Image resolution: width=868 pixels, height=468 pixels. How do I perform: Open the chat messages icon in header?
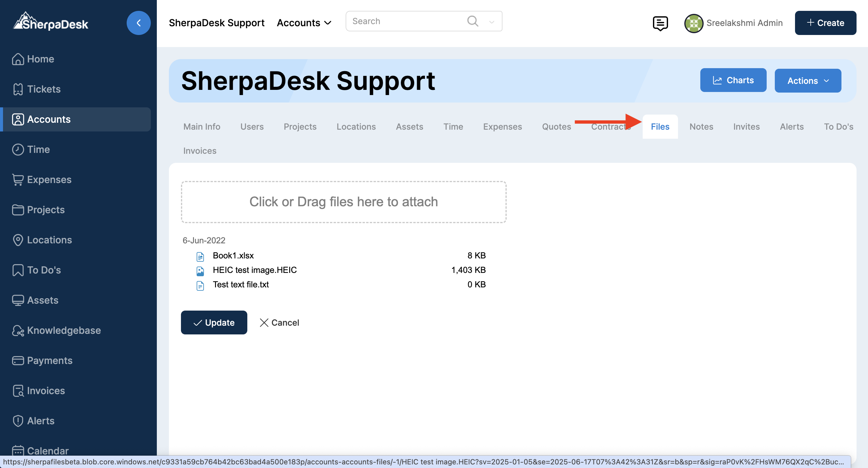pos(660,23)
